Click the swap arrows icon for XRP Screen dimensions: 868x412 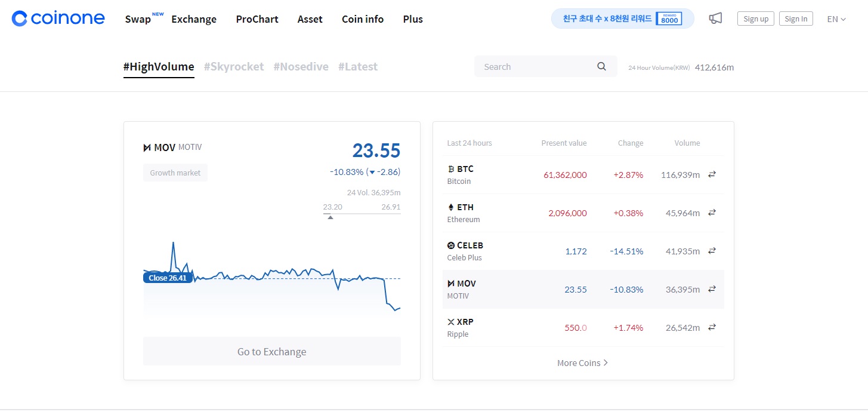tap(712, 327)
